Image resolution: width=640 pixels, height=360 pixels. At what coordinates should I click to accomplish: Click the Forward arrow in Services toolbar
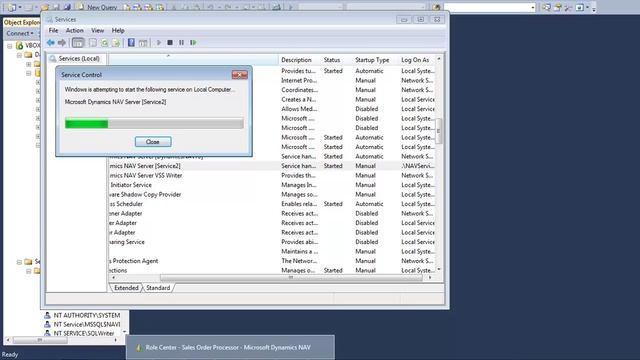62,42
